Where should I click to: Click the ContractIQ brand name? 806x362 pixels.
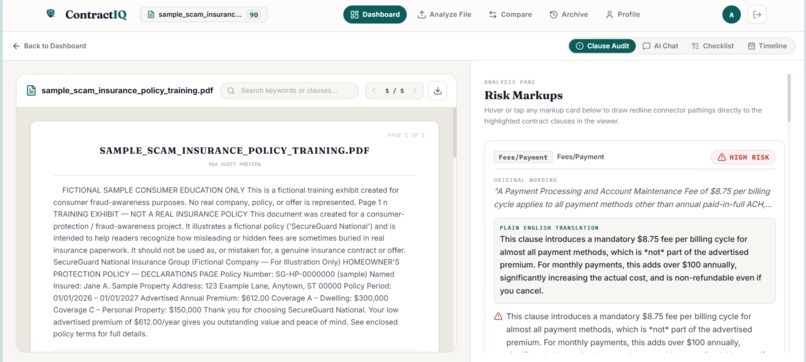click(x=96, y=15)
